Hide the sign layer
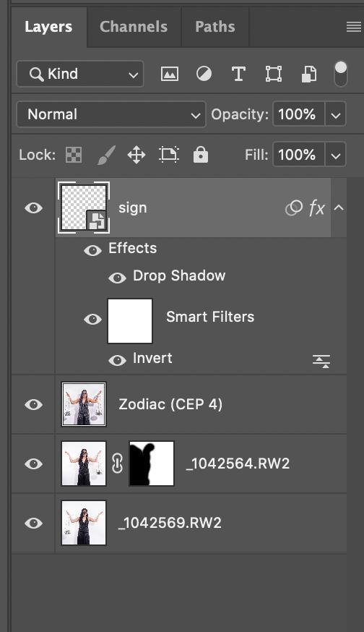The height and width of the screenshot is (632, 364). coord(33,208)
